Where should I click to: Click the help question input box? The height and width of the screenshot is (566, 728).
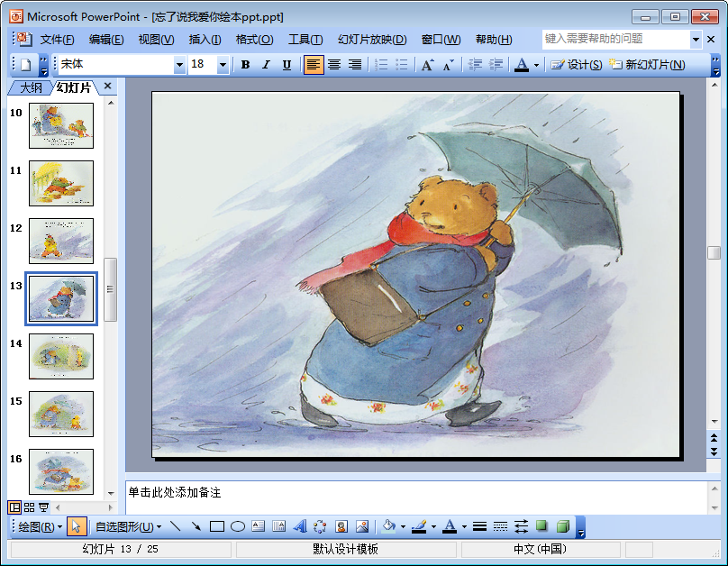615,40
